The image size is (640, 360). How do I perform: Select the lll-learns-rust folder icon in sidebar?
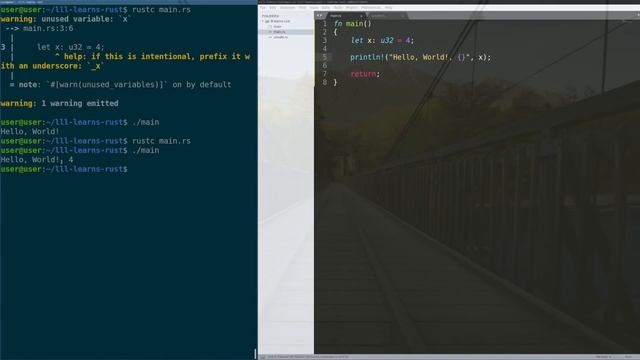point(267,21)
